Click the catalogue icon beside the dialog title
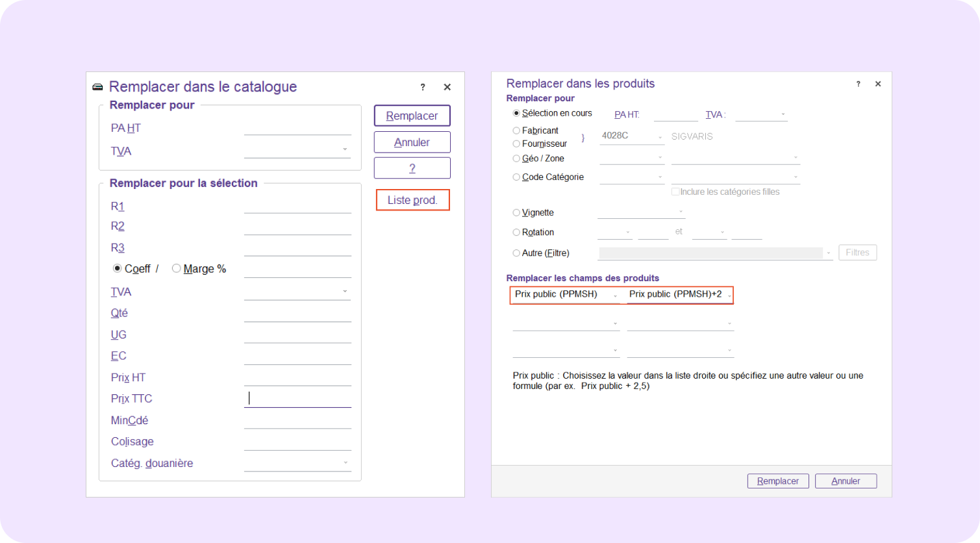 click(x=98, y=87)
